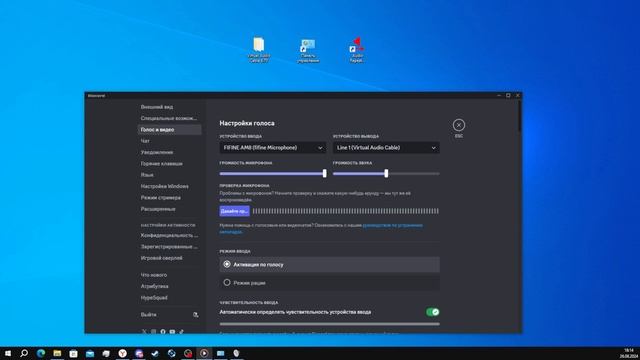Viewport: 640px width, 360px height.
Task: Open the "Конфиденциальность..." activity setting
Action: [169, 236]
